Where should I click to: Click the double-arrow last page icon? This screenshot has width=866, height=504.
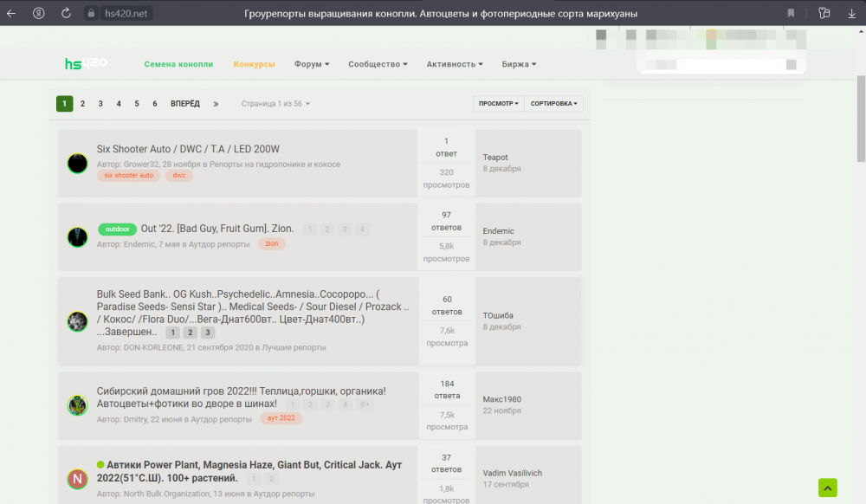point(216,104)
